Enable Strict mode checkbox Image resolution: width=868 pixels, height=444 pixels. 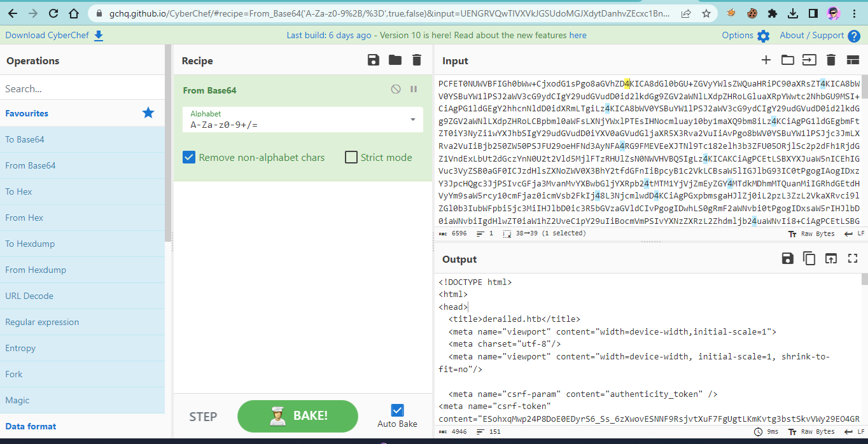pyautogui.click(x=351, y=157)
